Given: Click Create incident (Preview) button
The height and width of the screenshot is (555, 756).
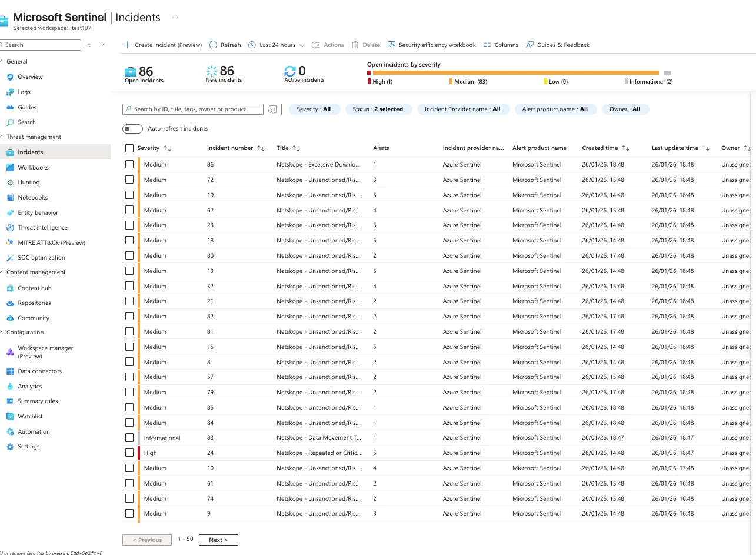Looking at the screenshot, I should (163, 45).
